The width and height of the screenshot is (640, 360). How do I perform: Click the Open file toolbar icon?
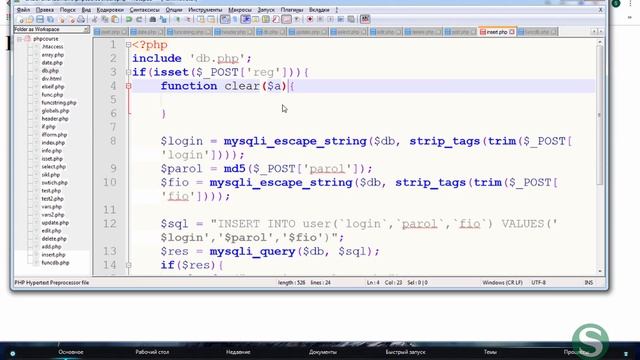pyautogui.click(x=29, y=19)
